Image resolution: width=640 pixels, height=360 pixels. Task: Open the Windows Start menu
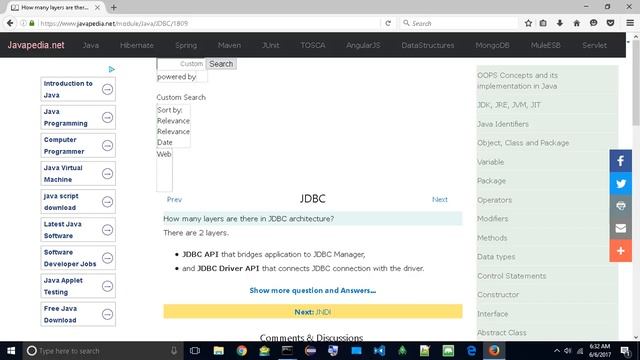point(11,351)
